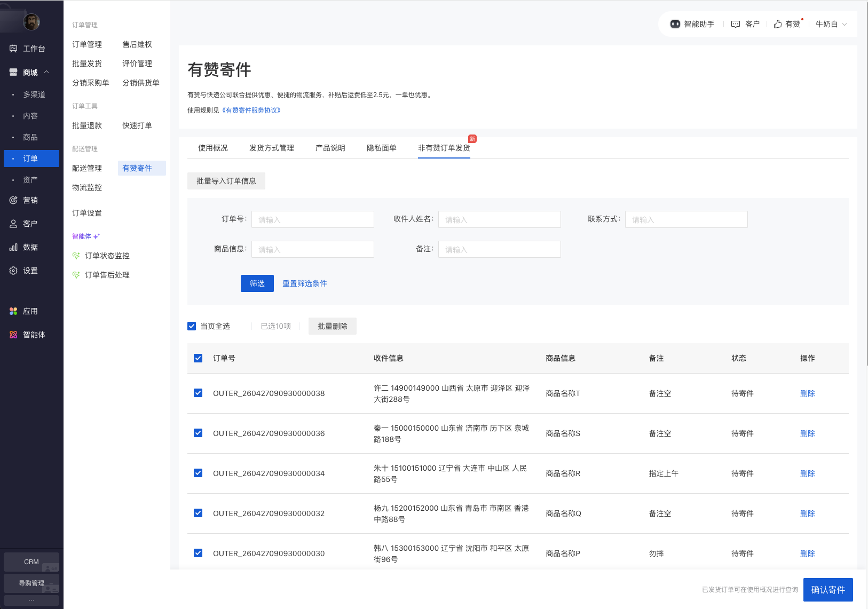868x609 pixels.
Task: Open the Settings gear icon
Action: coord(13,271)
